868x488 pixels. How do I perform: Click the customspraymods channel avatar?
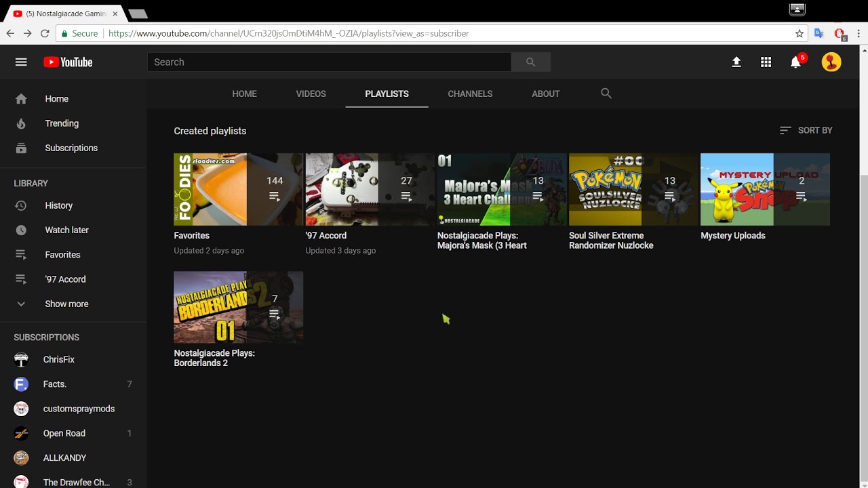click(x=21, y=409)
